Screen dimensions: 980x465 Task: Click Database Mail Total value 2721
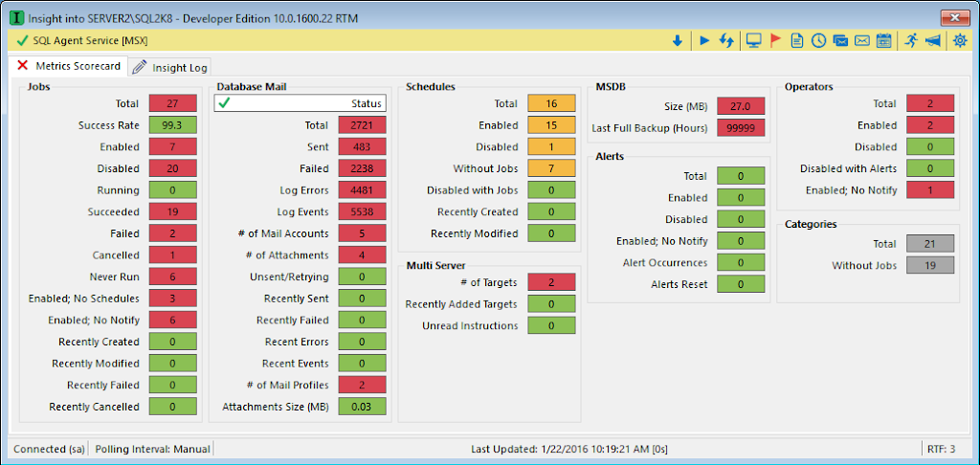click(x=363, y=125)
